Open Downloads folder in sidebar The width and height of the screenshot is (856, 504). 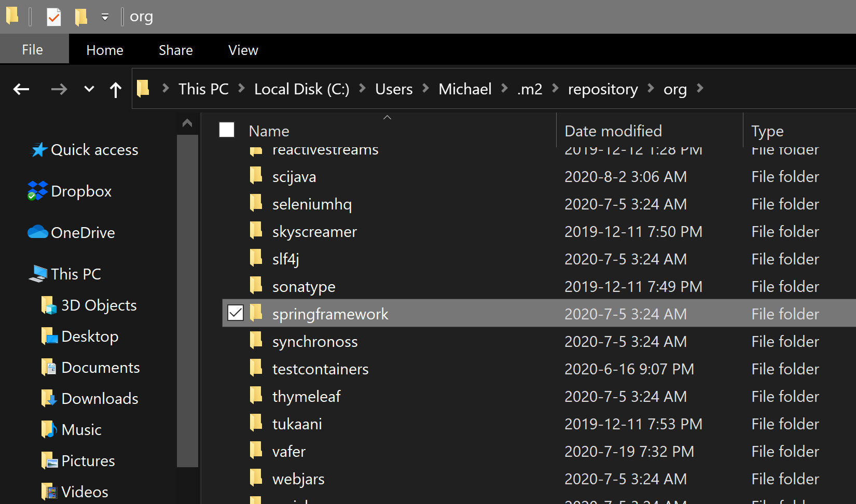coord(100,399)
